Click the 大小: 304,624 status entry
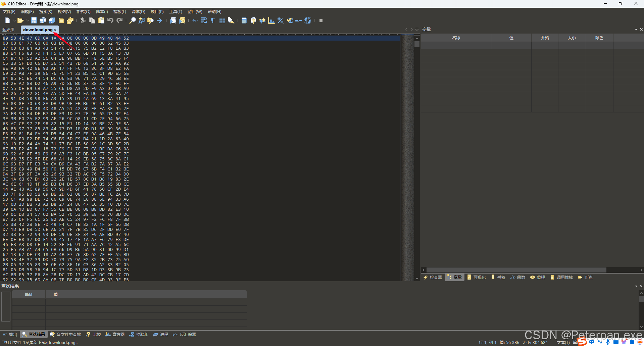The image size is (644, 346). [x=535, y=343]
